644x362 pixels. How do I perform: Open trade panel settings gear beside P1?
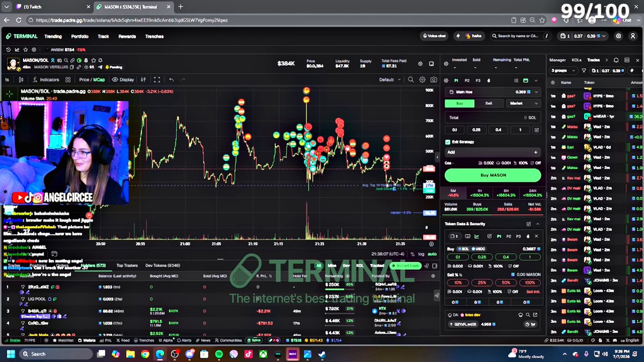pos(447,80)
